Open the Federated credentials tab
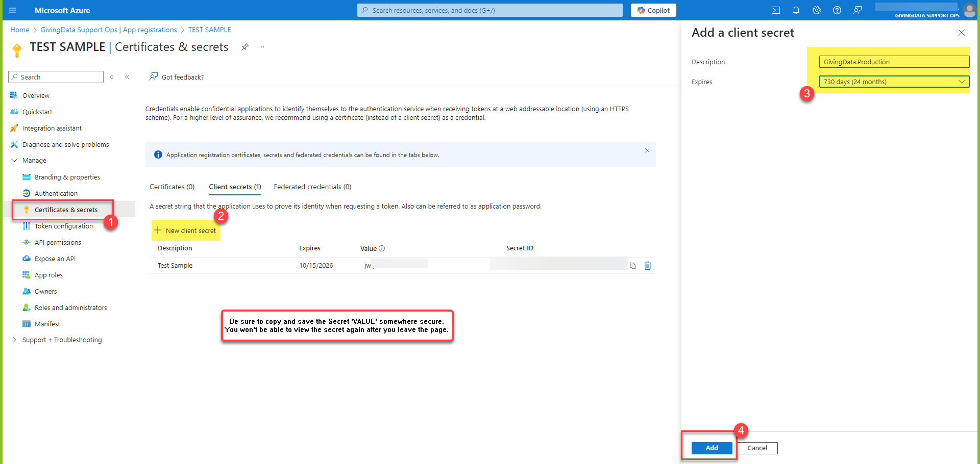 pos(312,187)
